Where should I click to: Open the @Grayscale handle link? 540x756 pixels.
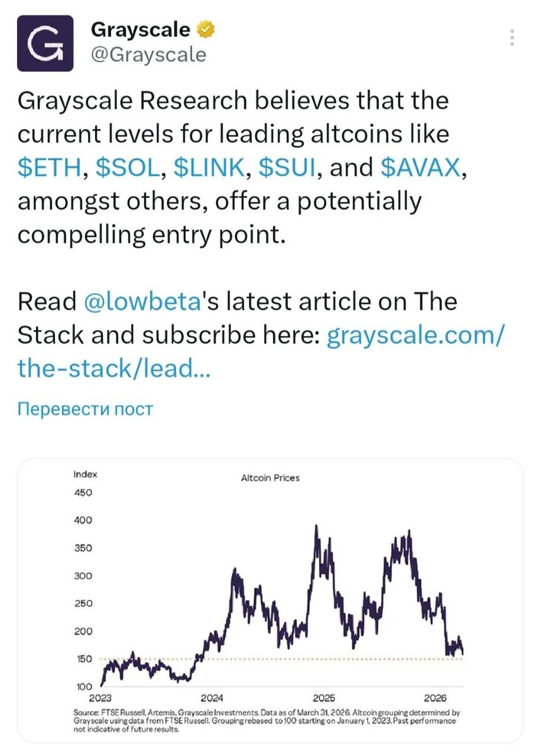(x=149, y=55)
